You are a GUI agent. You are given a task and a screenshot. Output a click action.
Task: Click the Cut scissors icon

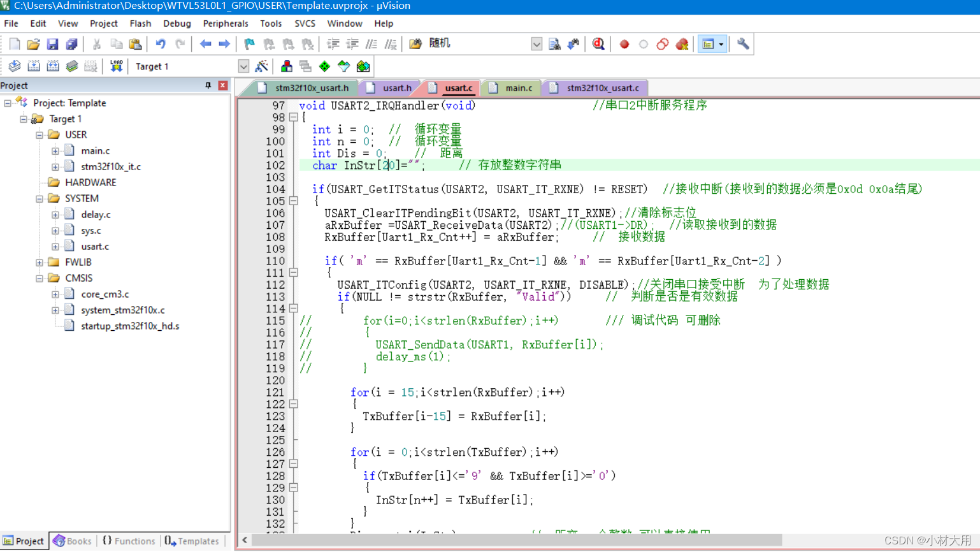pos(97,44)
